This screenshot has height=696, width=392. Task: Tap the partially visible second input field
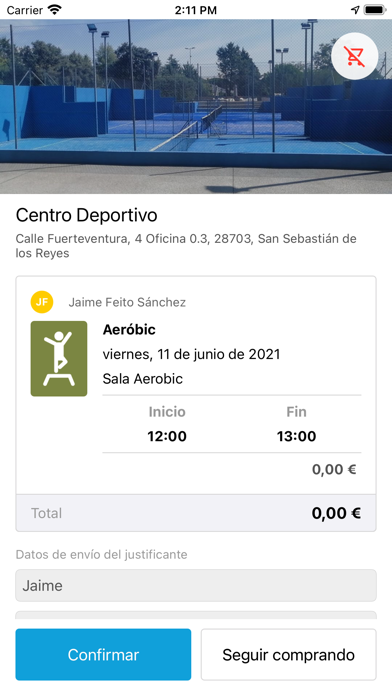click(x=196, y=615)
